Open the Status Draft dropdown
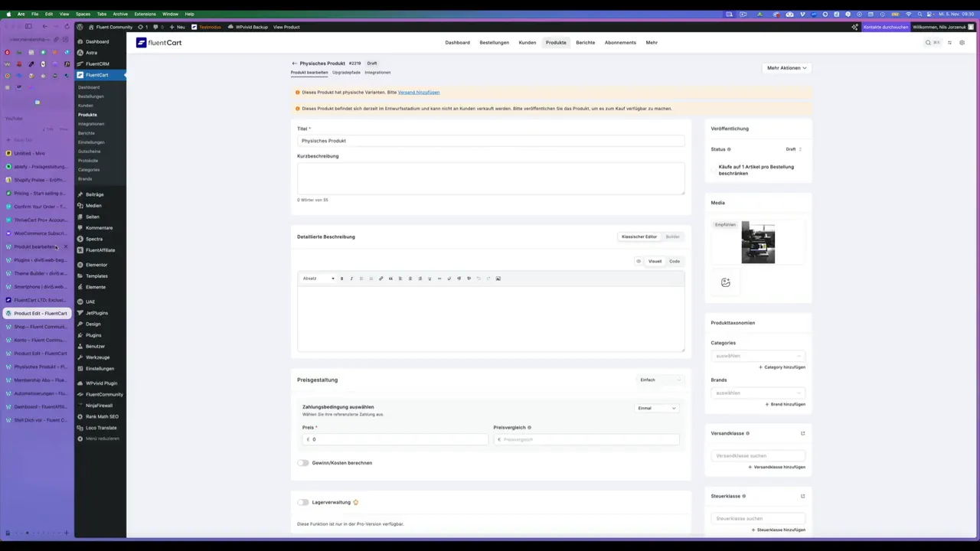Screen dimensions: 980x551 (x=792, y=149)
